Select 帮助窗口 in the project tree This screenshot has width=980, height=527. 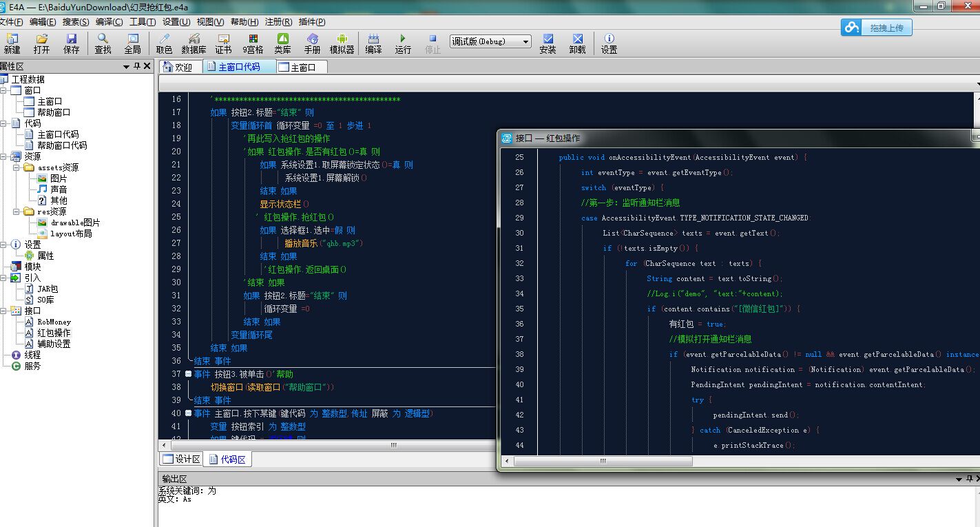54,112
